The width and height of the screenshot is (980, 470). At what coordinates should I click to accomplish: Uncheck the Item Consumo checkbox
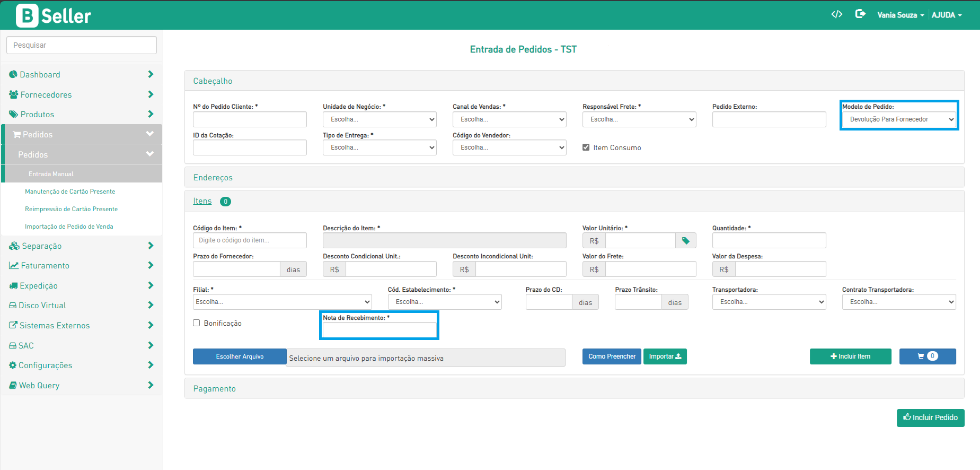point(586,147)
